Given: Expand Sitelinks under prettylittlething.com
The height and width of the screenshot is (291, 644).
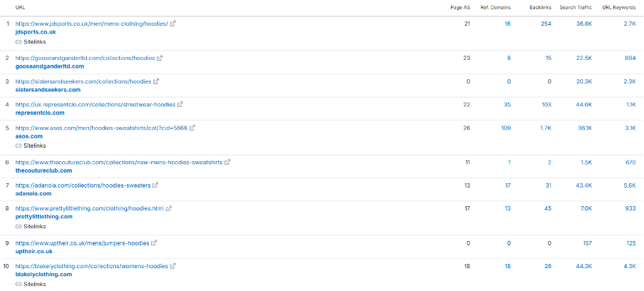Looking at the screenshot, I should [31, 227].
